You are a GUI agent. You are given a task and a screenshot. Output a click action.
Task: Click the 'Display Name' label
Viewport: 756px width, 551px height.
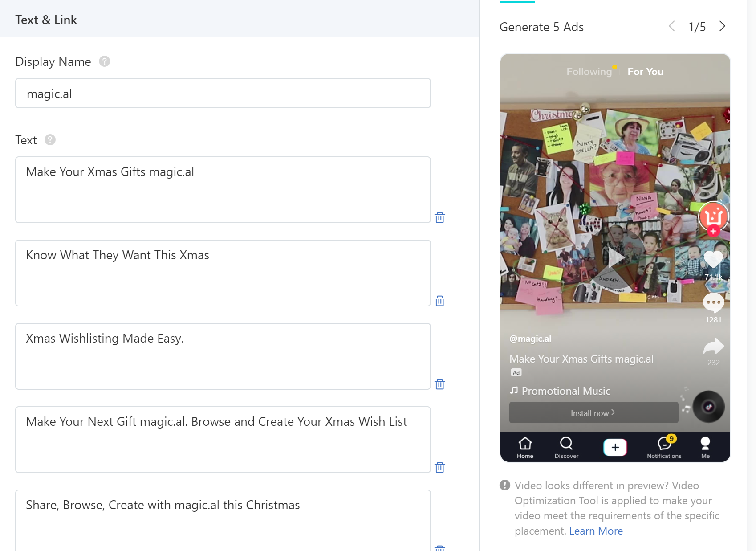tap(53, 62)
